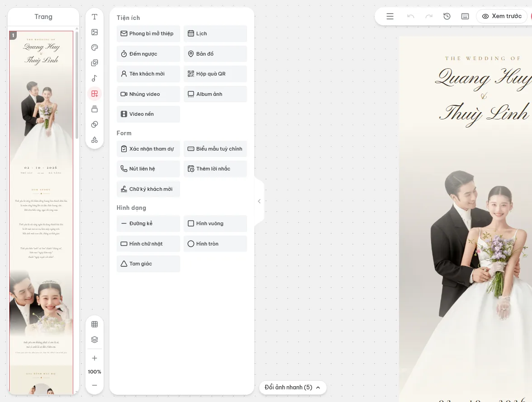Viewport: 532px width, 402px height.
Task: Add Biểu mẫu tuỳ chỉnh form
Action: [x=215, y=149]
